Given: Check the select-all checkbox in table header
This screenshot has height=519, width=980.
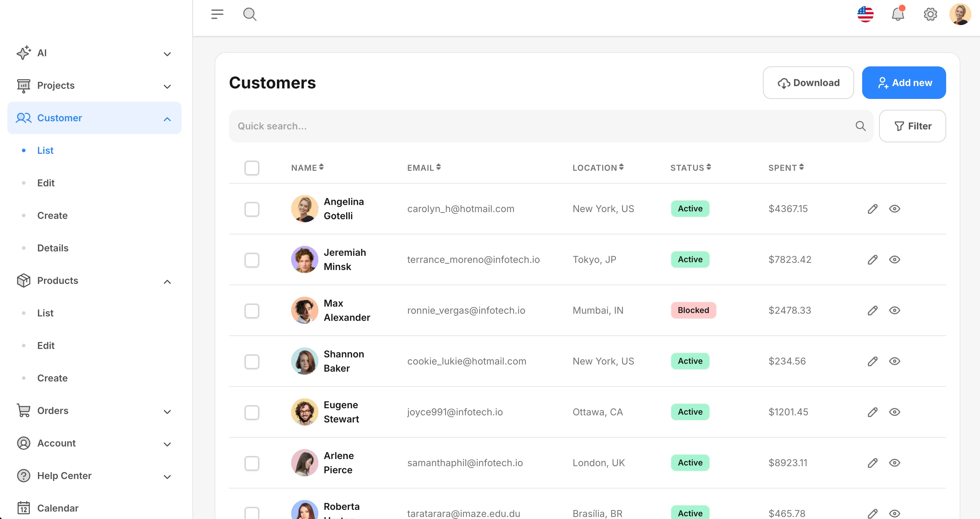Looking at the screenshot, I should (252, 168).
